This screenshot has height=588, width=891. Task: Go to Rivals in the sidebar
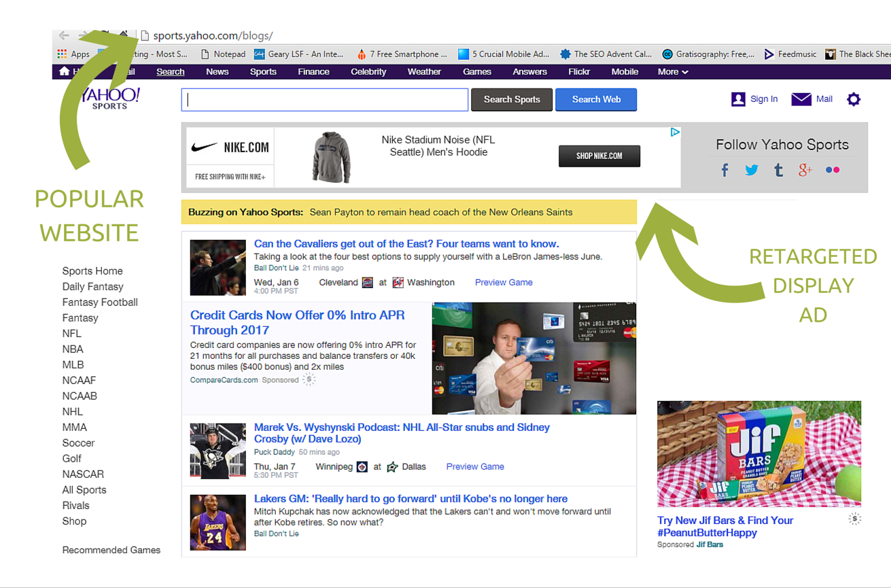(75, 505)
